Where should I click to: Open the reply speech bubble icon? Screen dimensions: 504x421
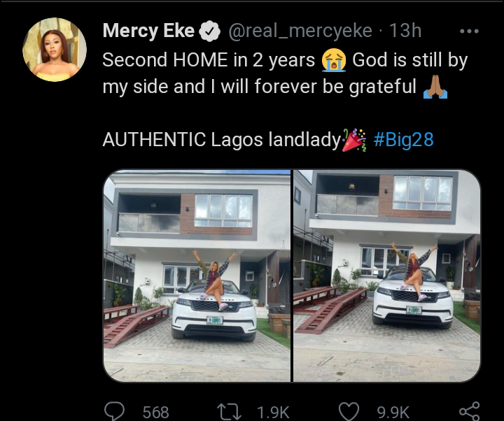[114, 411]
